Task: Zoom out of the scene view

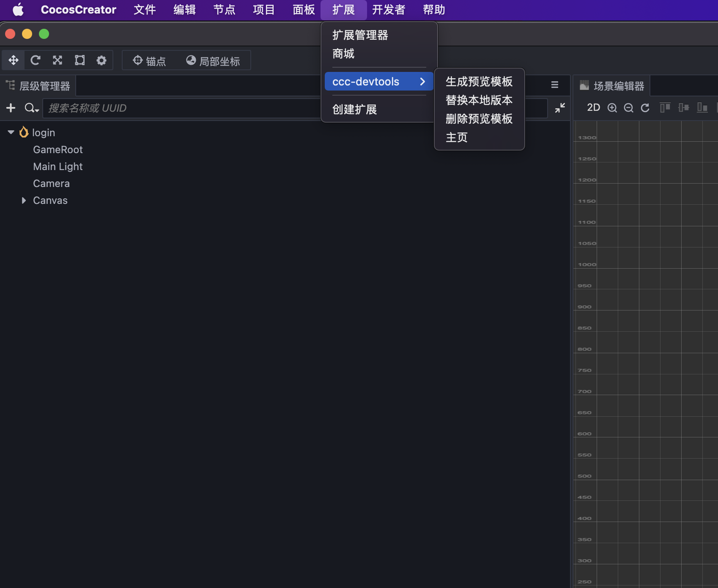Action: tap(628, 108)
